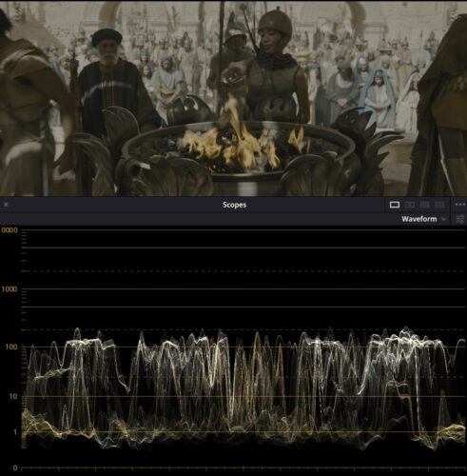Open the Scopes three-dot options menu
This screenshot has width=467, height=476.
pyautogui.click(x=460, y=205)
